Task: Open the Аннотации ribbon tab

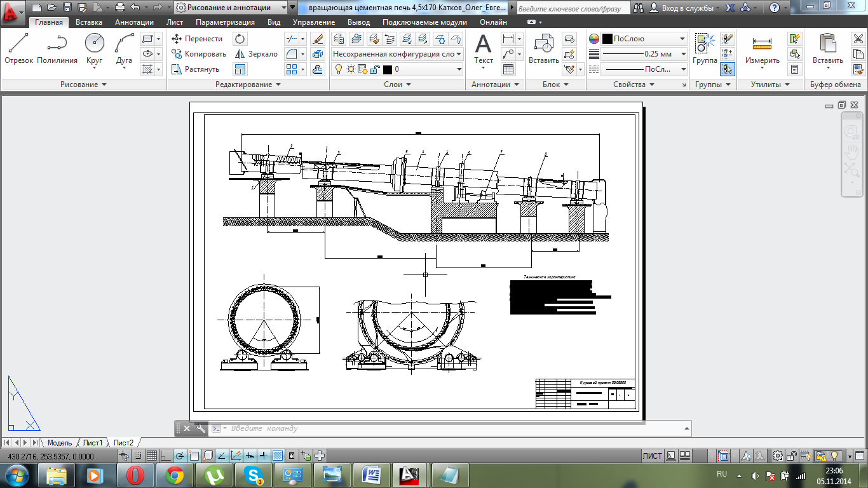Action: coord(134,22)
